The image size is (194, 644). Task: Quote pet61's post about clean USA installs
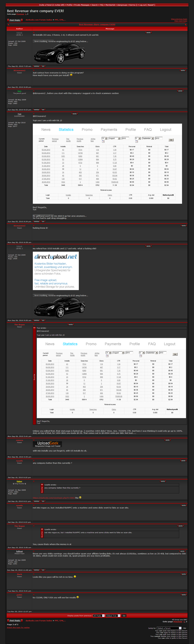click(x=184, y=595)
